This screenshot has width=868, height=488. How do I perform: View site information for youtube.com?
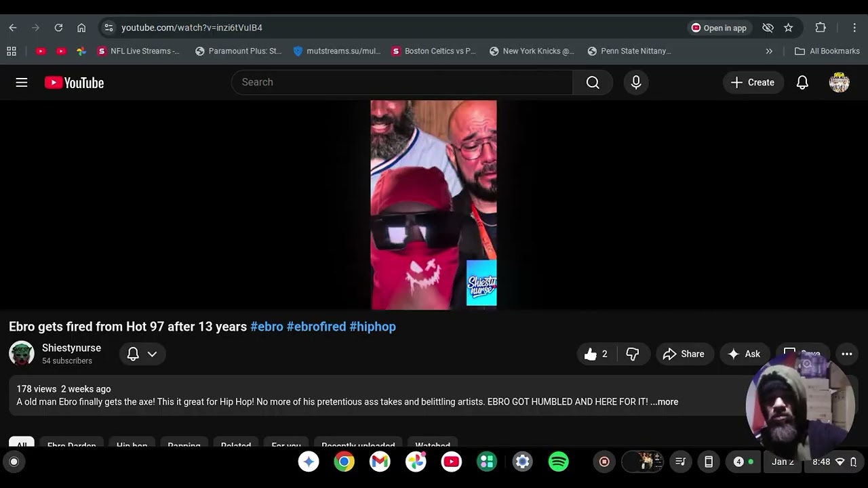coord(108,28)
